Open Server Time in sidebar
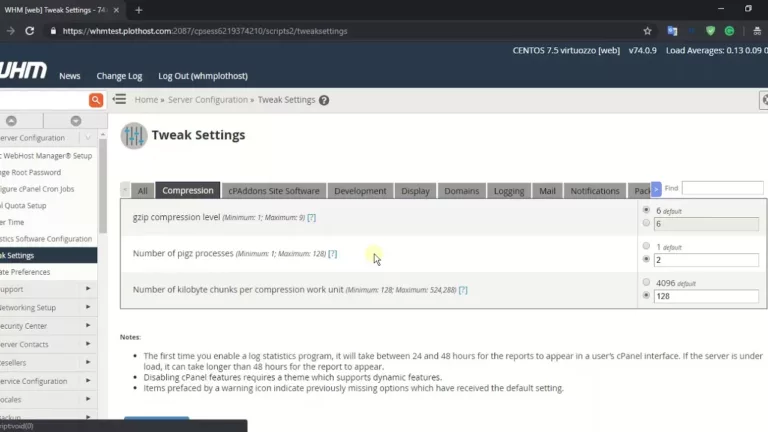Viewport: 768px width, 432px height. pyautogui.click(x=12, y=222)
